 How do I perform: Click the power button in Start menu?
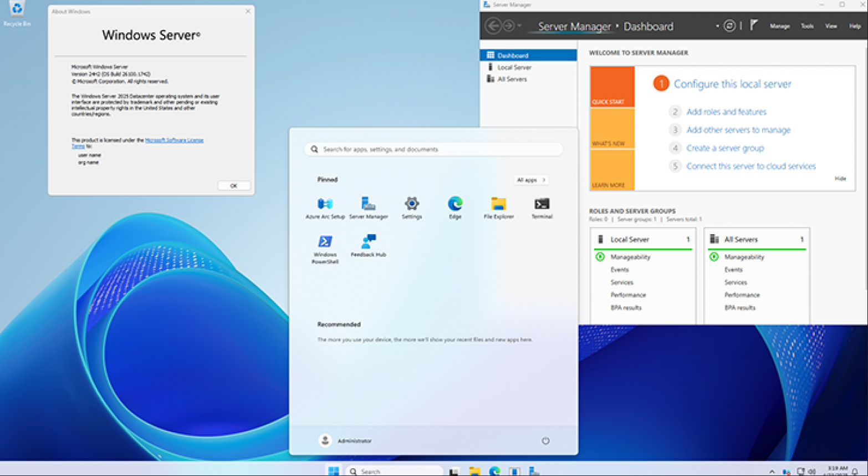[545, 440]
